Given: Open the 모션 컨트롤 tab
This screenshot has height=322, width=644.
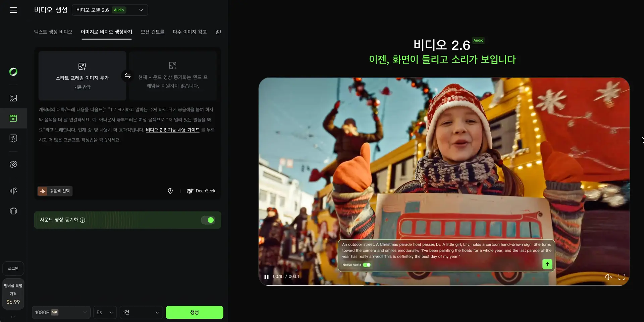Looking at the screenshot, I should coord(152,32).
